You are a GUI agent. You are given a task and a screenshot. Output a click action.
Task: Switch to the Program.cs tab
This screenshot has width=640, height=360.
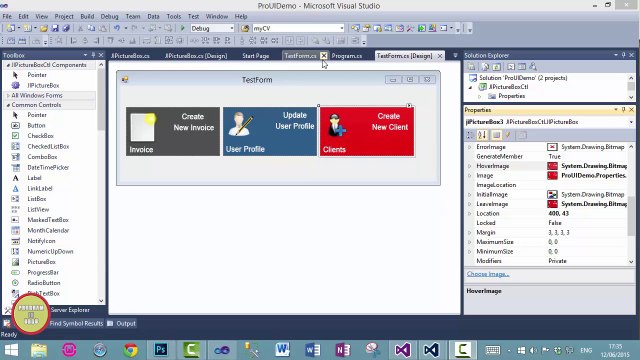[347, 56]
